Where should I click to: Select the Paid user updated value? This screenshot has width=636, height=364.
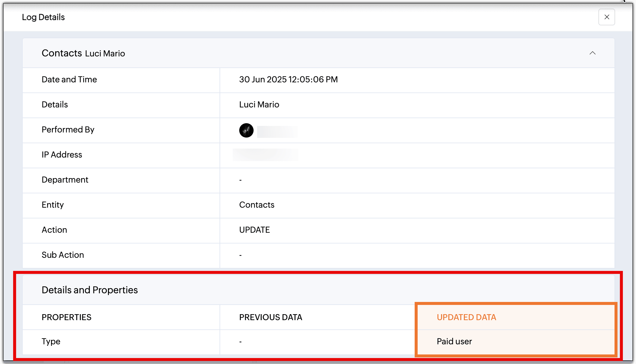(454, 342)
